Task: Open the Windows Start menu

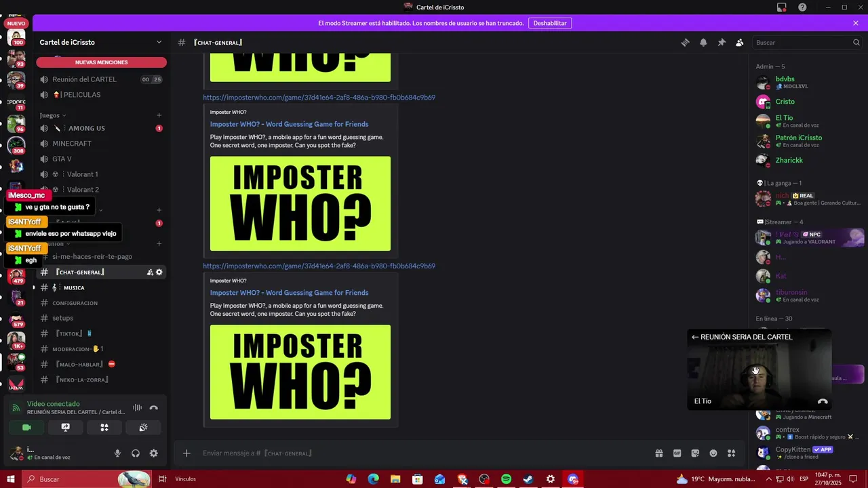Action: click(x=11, y=479)
